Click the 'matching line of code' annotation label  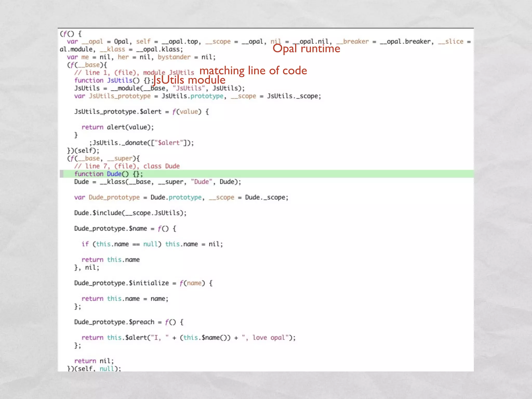(x=253, y=70)
